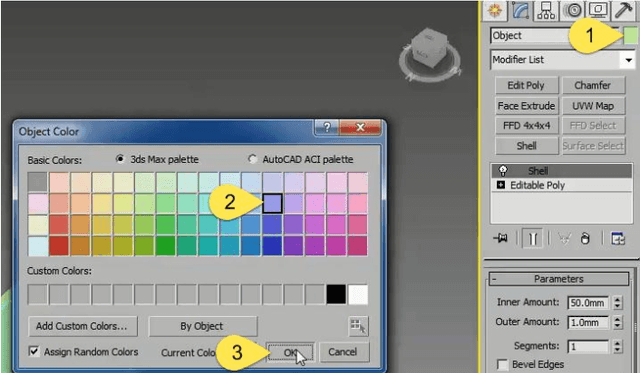Open the Hierarchy panel tab
This screenshot has height=373, width=640.
tap(546, 10)
